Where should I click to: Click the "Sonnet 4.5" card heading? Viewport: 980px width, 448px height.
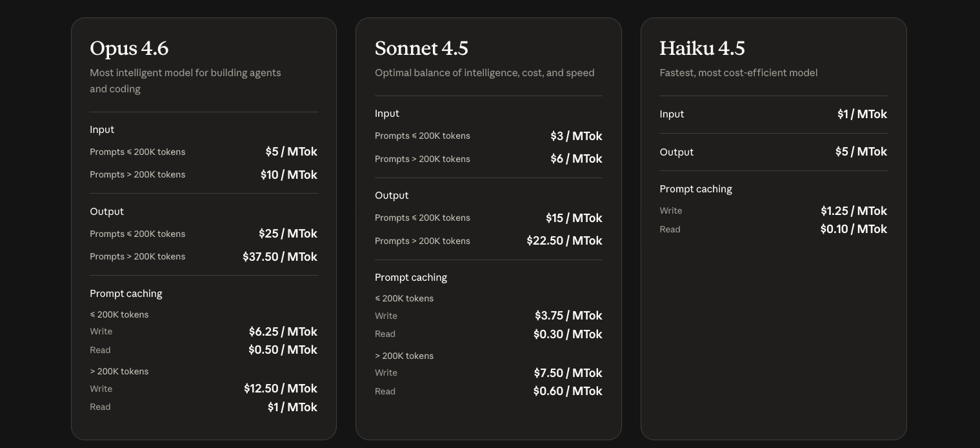click(421, 48)
